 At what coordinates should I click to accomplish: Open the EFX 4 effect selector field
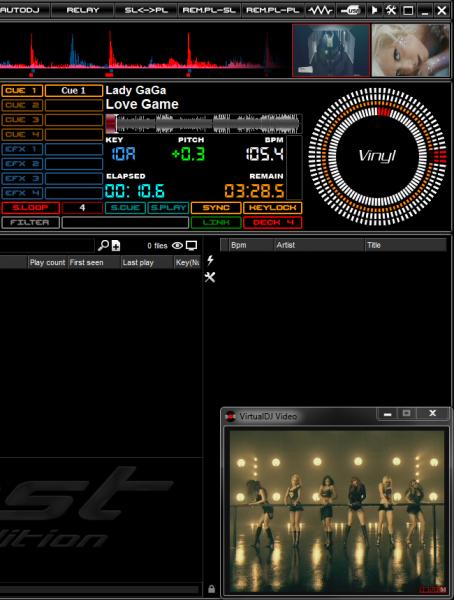point(74,193)
